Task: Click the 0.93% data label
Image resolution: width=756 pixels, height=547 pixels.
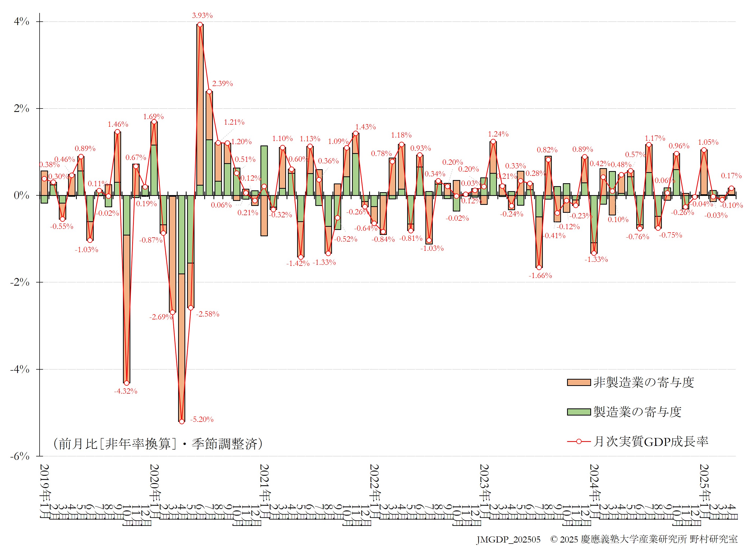Action: 421,148
